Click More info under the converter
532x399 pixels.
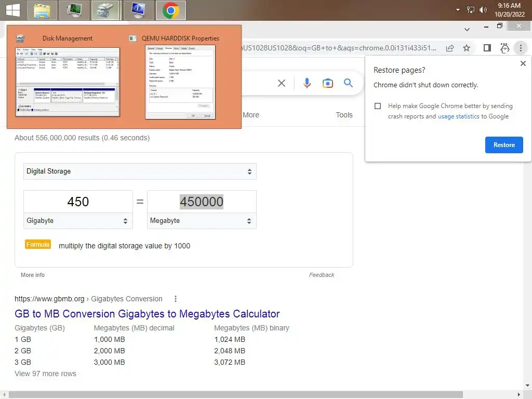click(33, 275)
